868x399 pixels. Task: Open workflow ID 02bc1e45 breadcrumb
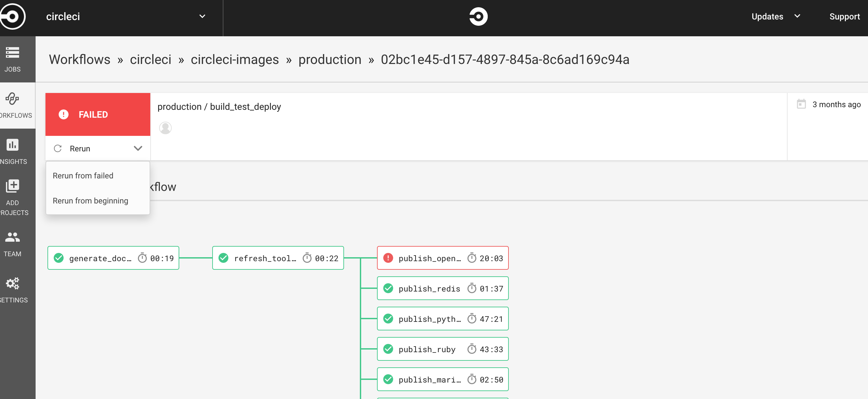point(505,59)
